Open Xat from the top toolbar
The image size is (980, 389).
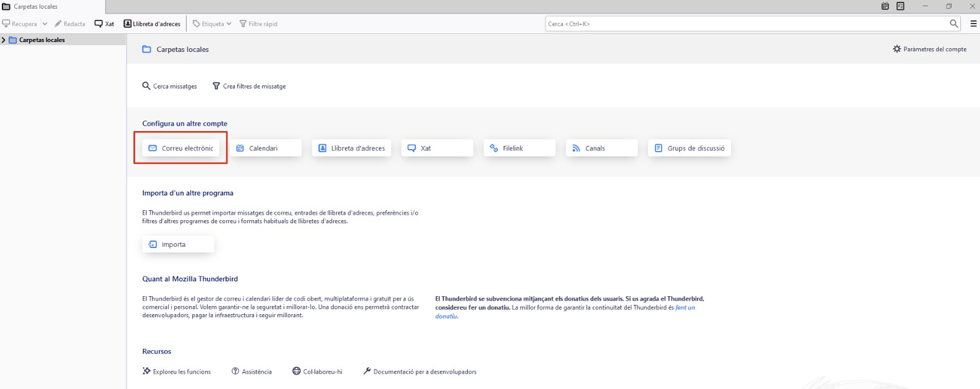104,24
